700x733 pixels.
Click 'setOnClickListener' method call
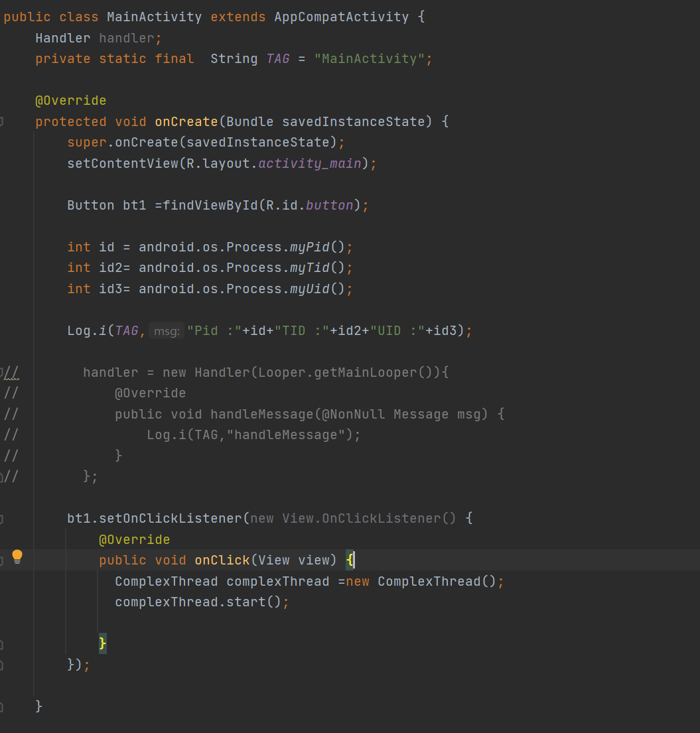point(171,519)
